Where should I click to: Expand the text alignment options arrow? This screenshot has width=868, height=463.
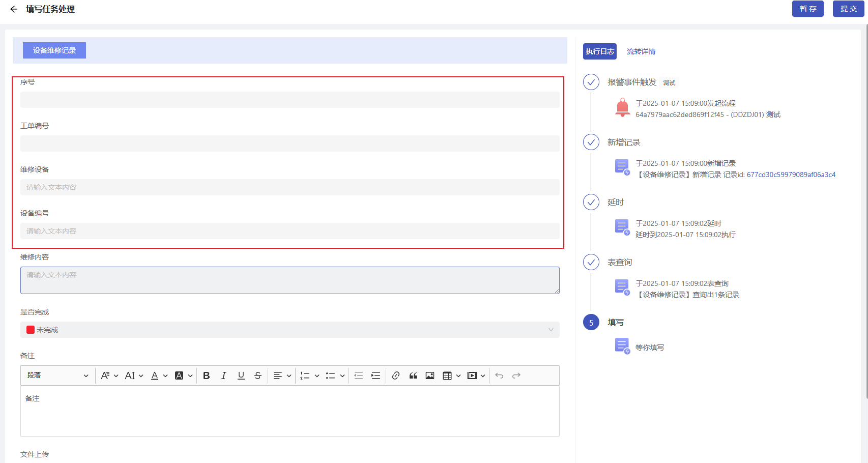click(289, 375)
